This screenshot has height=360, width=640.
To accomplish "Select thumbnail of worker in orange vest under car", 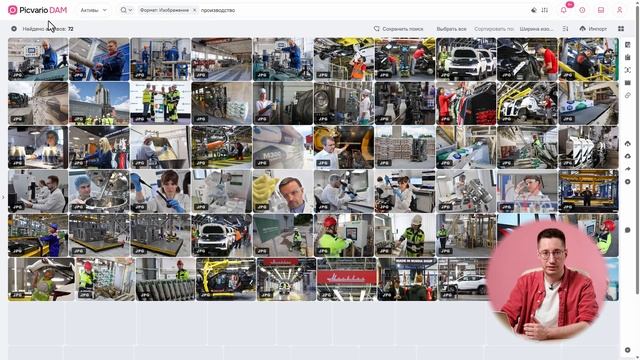I will (344, 59).
